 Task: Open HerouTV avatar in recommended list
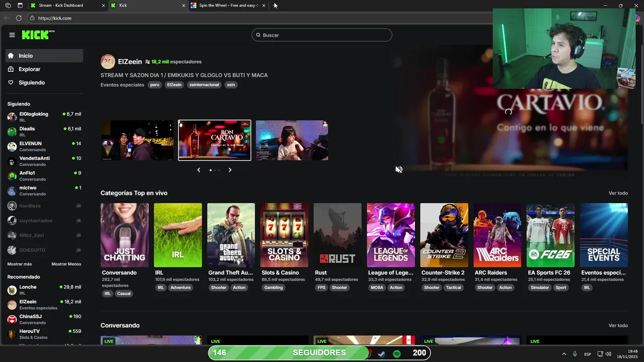[x=12, y=334]
